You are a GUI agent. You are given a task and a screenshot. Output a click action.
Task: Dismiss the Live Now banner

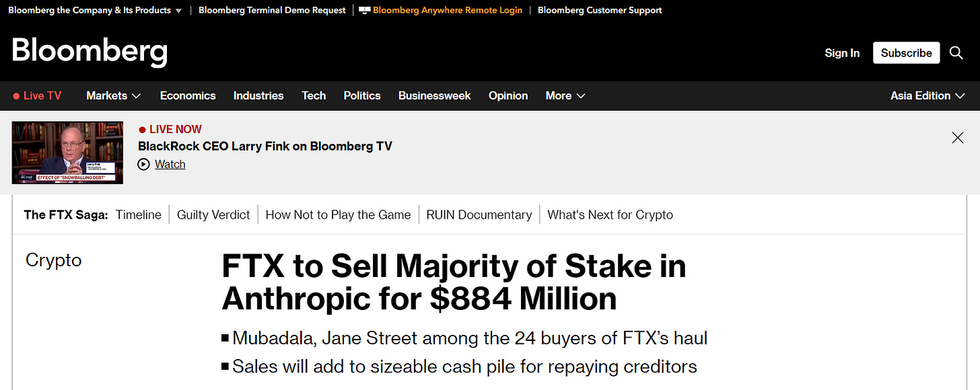957,138
